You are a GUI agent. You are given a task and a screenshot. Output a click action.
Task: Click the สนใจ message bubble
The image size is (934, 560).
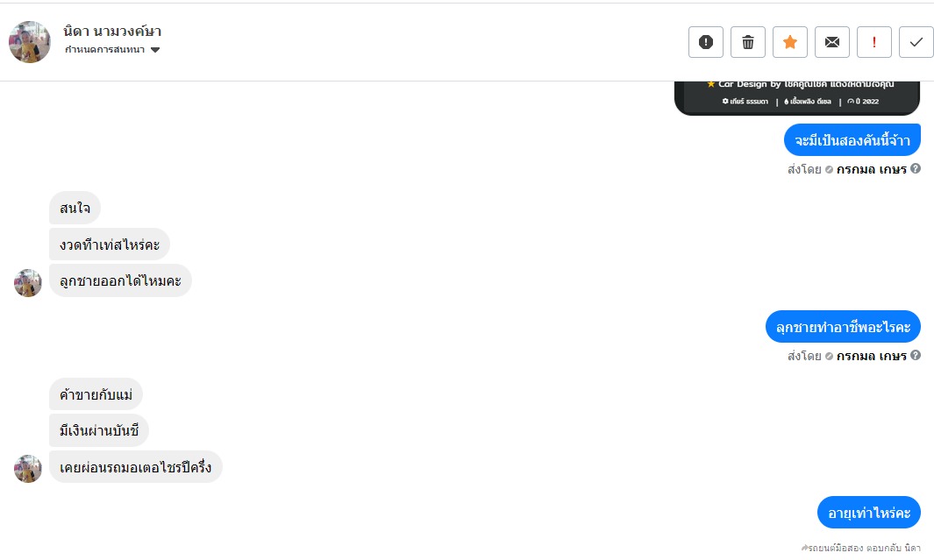pyautogui.click(x=75, y=209)
